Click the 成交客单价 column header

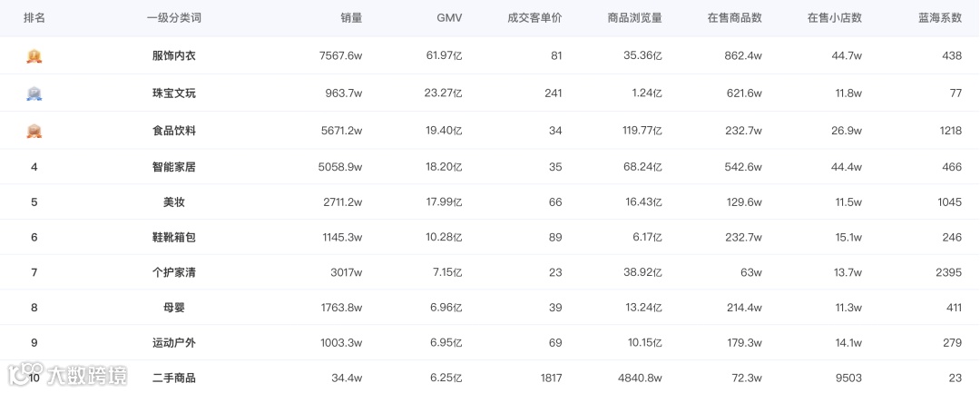click(534, 18)
